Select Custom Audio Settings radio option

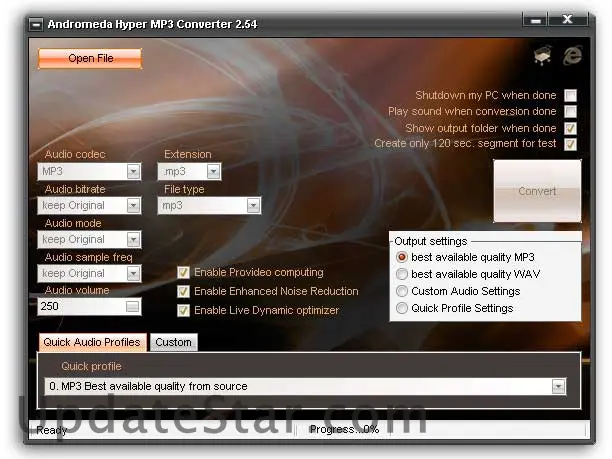click(402, 291)
